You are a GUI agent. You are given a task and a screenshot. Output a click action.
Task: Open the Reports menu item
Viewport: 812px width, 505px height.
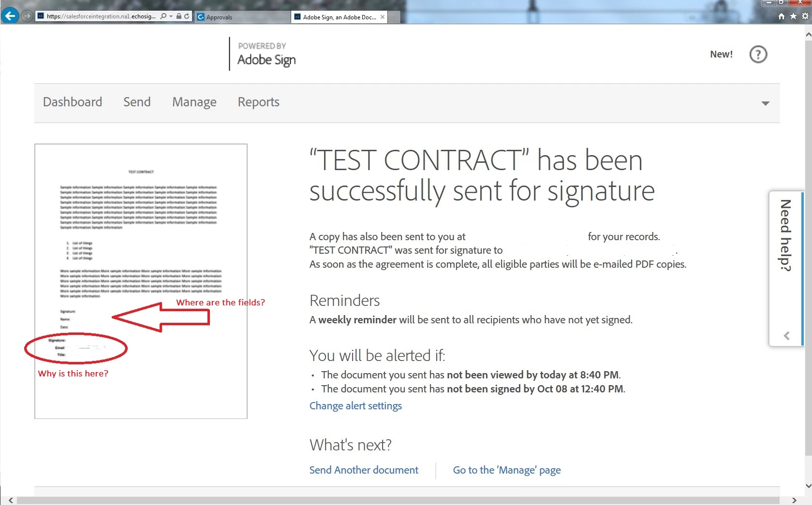[x=259, y=102]
